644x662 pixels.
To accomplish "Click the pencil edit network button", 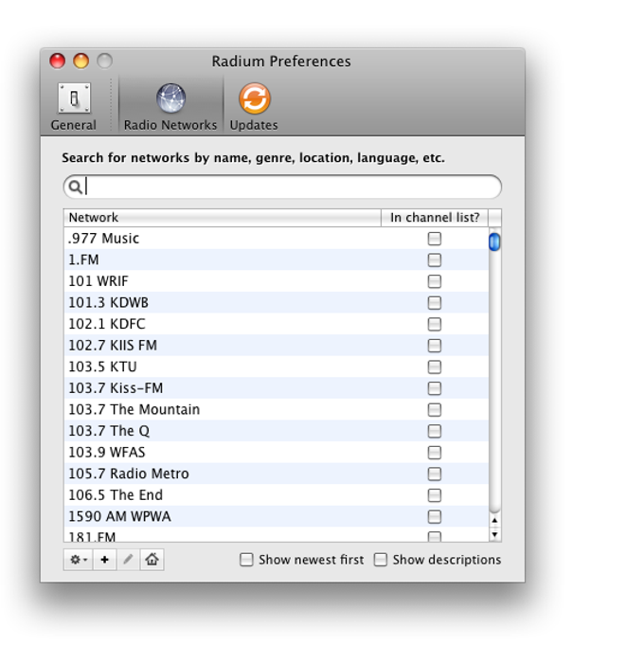I will click(x=128, y=560).
